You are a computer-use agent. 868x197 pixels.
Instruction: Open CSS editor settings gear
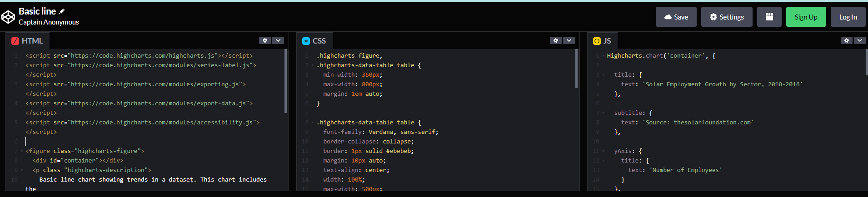(x=556, y=40)
